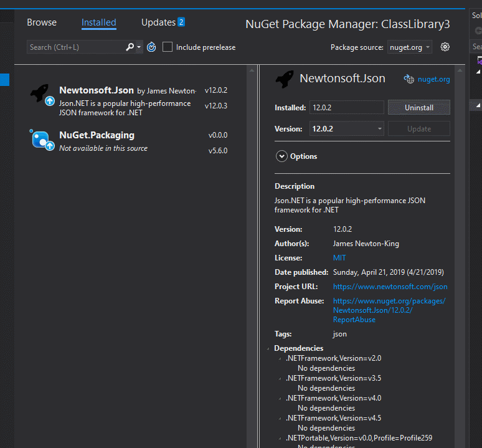This screenshot has height=448, width=482.
Task: Collapse .NETFramework,Version=v3.5 dependency node
Action: [280, 378]
